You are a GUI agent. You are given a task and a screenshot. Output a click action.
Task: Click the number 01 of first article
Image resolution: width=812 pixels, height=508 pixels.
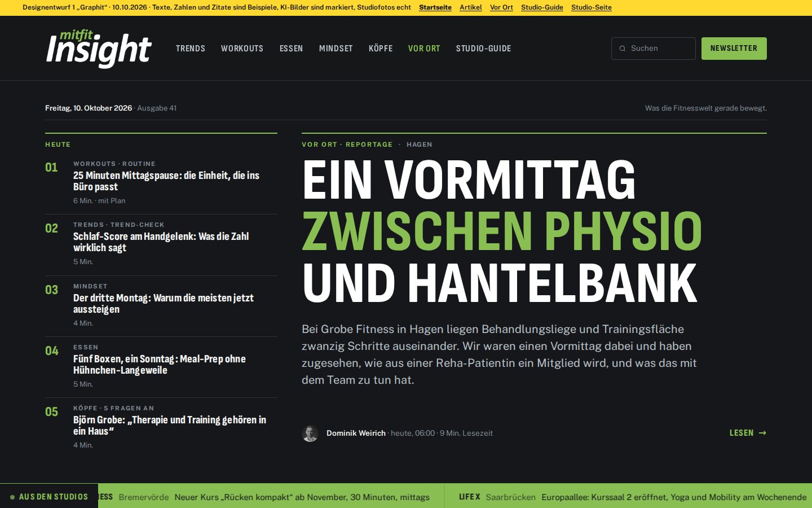pyautogui.click(x=51, y=168)
